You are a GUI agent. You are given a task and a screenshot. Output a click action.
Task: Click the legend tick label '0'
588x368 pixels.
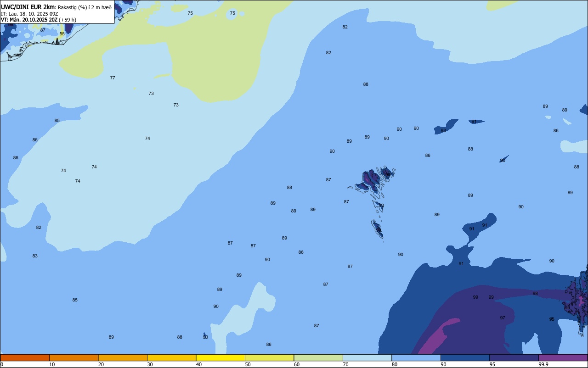click(2, 364)
